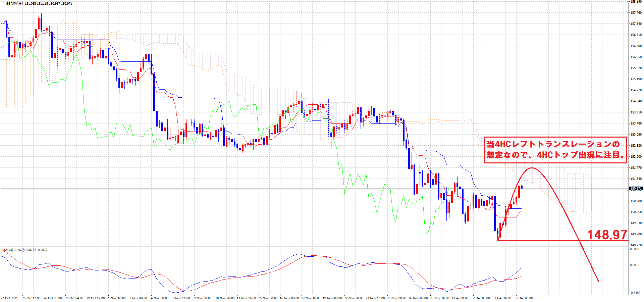The image size is (644, 302).
Task: Select the 7 Dec 00:00 time axis label
Action: click(524, 298)
